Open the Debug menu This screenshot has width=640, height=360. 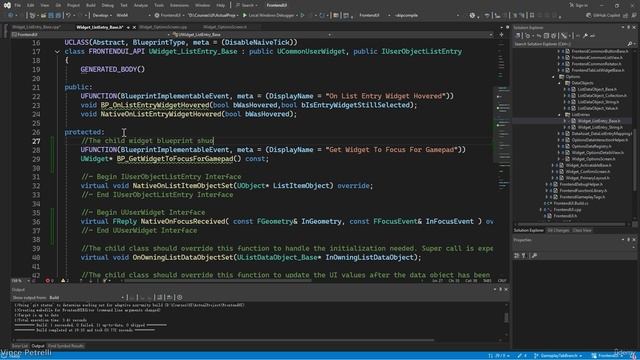[x=108, y=5]
